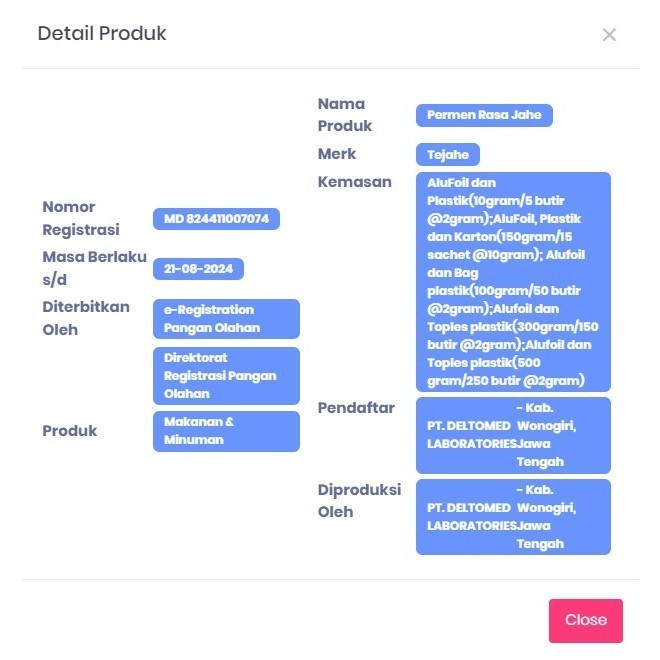Click the Nama Produk label

click(x=345, y=115)
